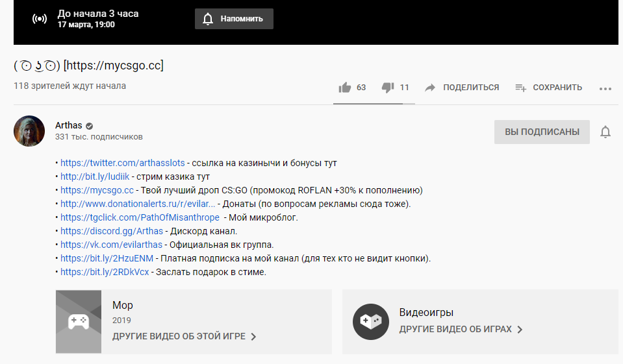Screen dimensions: 623x364
Task: Click the verified badge next to Arthas
Action: [x=90, y=126]
